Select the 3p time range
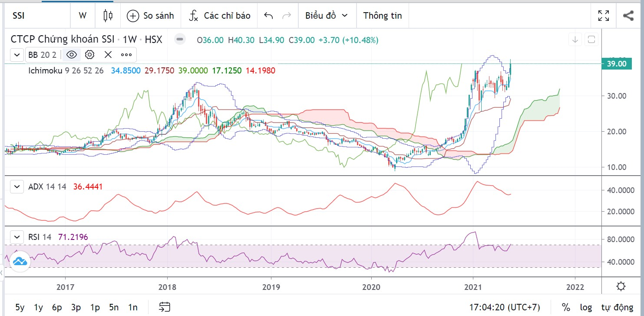The width and height of the screenshot is (644, 316). point(76,307)
